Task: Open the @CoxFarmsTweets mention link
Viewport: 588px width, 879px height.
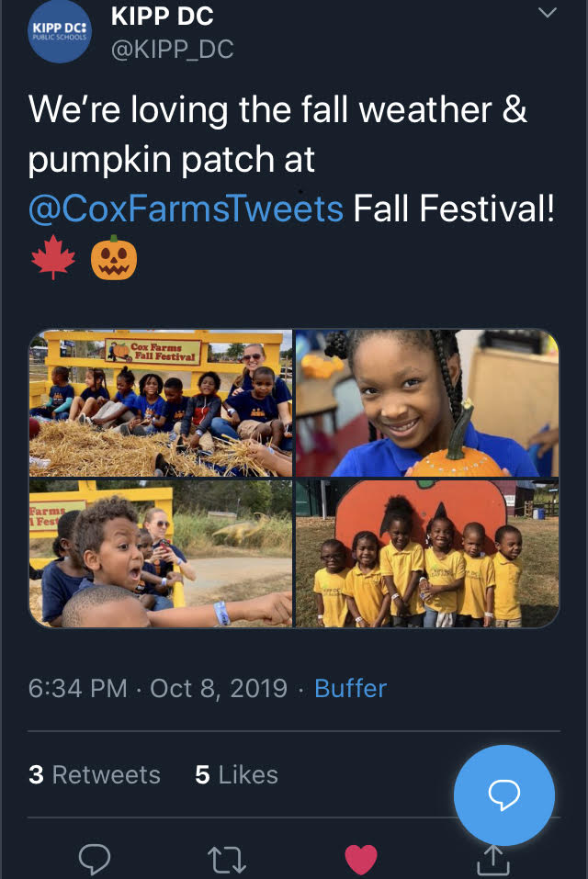Action: [x=186, y=208]
